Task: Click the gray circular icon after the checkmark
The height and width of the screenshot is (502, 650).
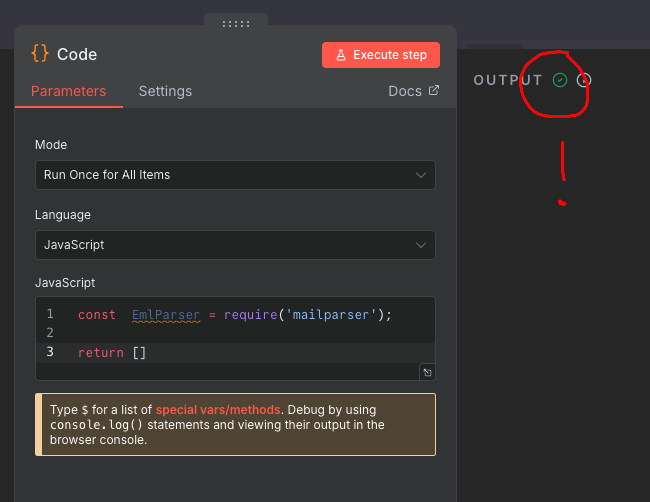Action: pyautogui.click(x=584, y=80)
